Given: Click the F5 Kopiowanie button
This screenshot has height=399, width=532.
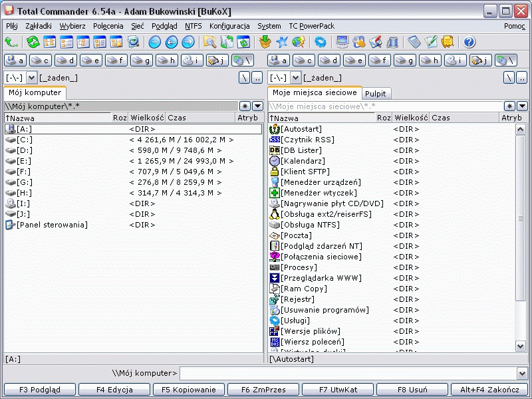Looking at the screenshot, I should pos(189,390).
